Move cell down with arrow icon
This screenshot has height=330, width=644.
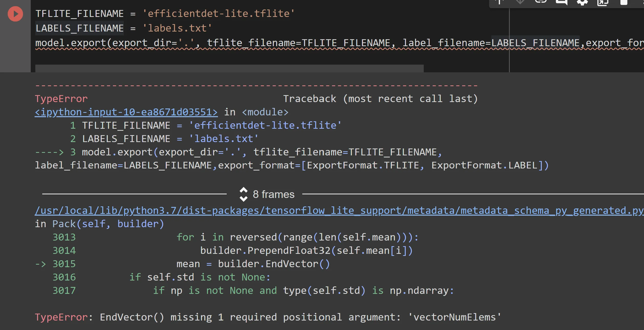[x=520, y=2]
